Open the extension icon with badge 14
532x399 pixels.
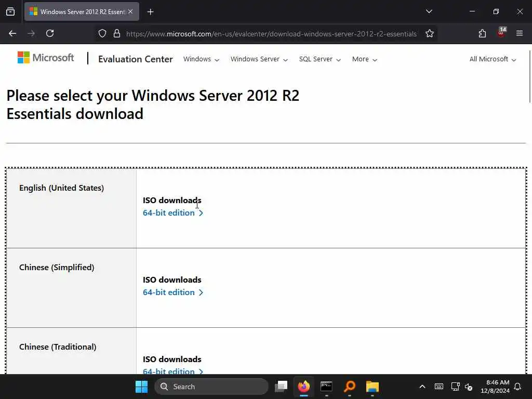501,33
